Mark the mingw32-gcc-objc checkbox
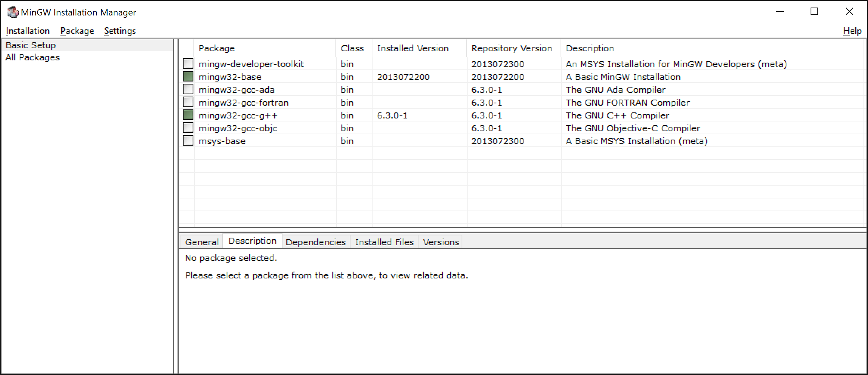The height and width of the screenshot is (375, 868). coord(188,128)
